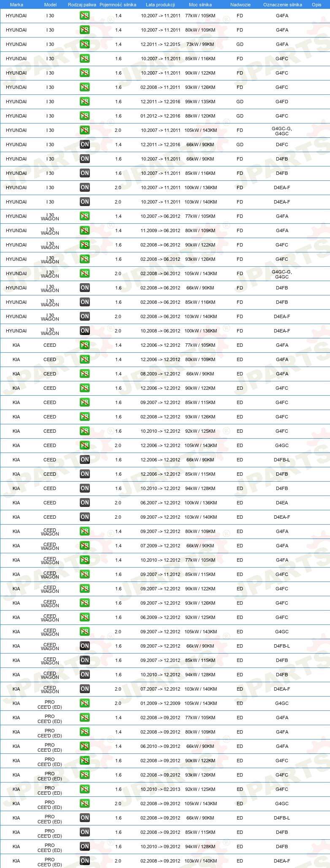Screen dimensions: 330x868
Task: Click the PB petrol icon in Kia CEED 08.2009 row
Action: (84, 374)
